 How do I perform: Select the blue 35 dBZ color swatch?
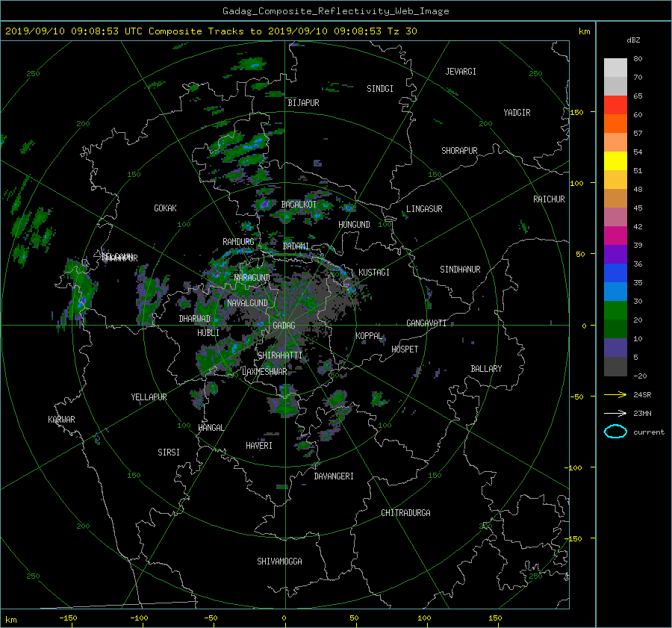(615, 273)
